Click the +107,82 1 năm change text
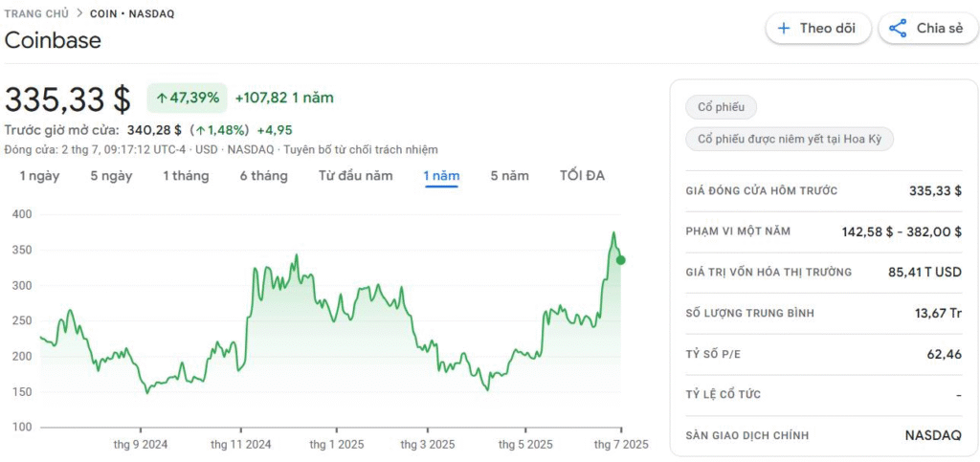Screen dimensions: 980x462 284,98
